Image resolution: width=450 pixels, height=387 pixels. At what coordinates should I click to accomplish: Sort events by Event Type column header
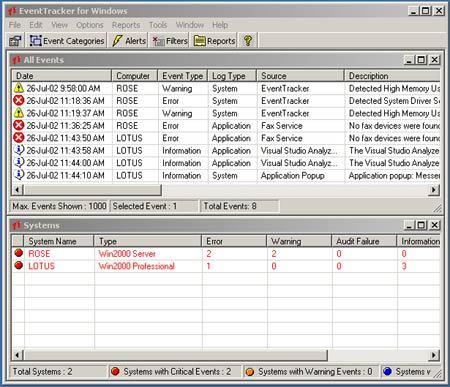coord(182,76)
